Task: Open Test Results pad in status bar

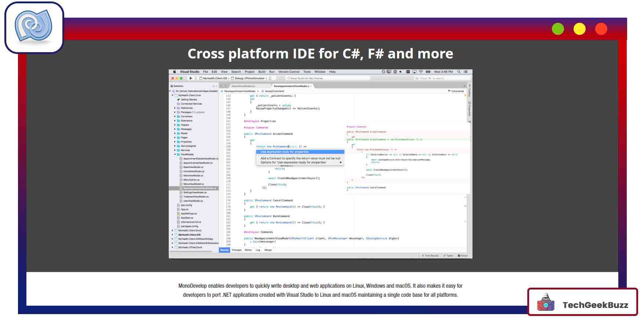Action: [x=430, y=256]
